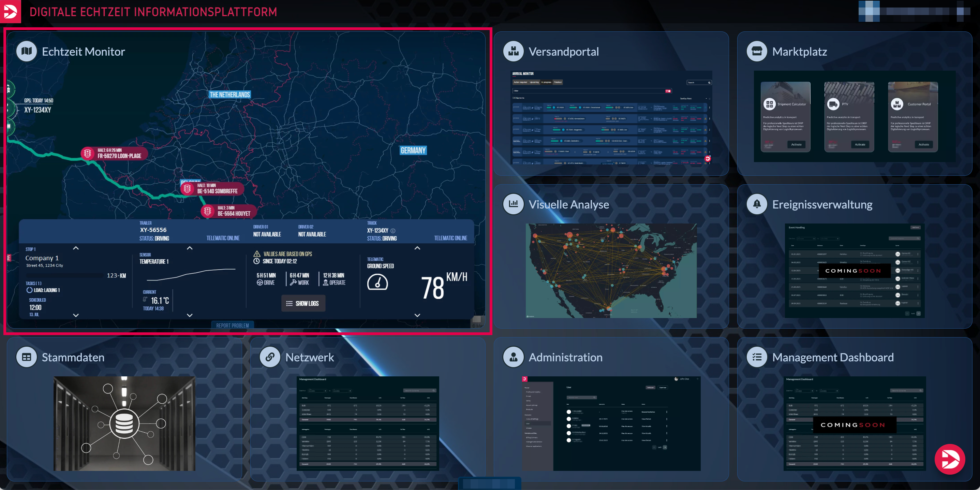Click the Company 1 distance progress bar

[65, 275]
